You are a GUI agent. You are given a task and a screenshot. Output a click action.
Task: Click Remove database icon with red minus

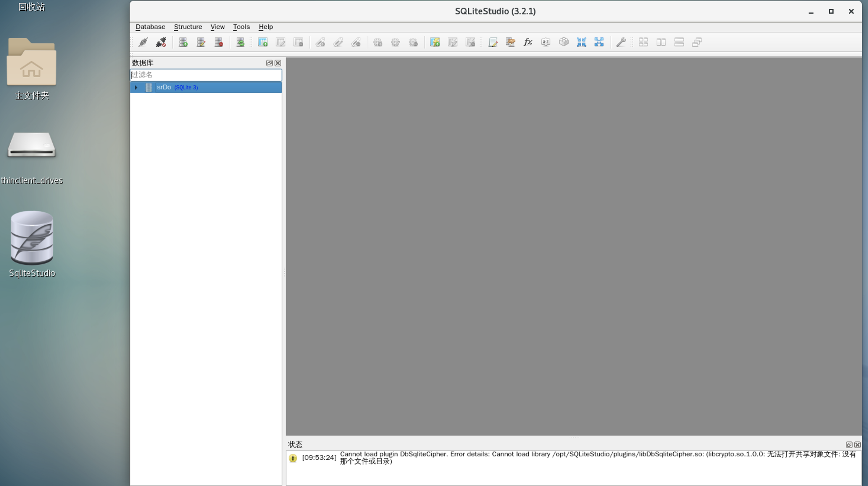[219, 43]
